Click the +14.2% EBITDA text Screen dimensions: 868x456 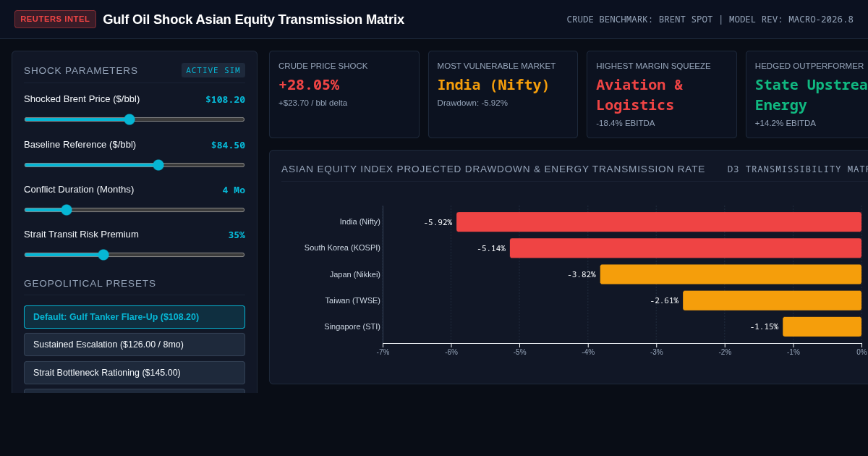785,123
